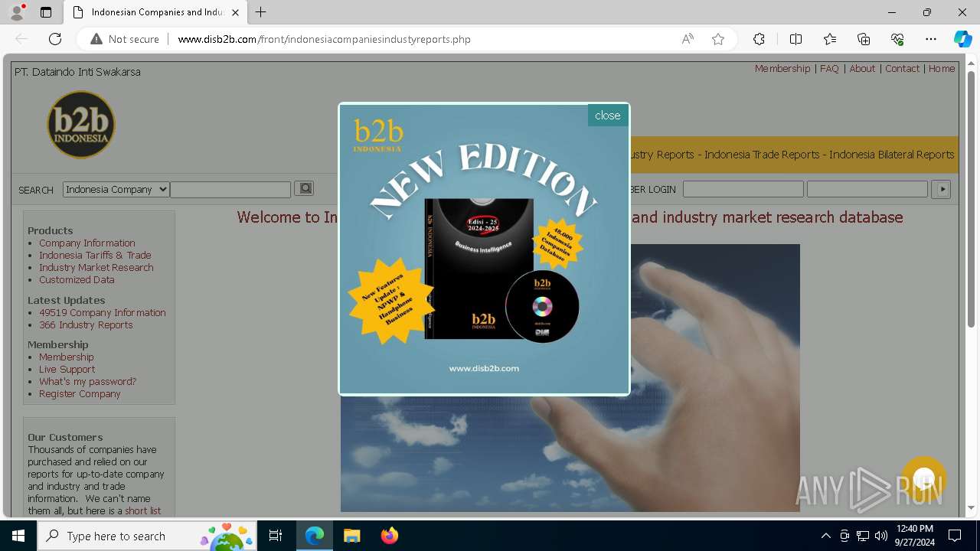Open Task View on taskbar
The image size is (980, 551).
click(276, 536)
